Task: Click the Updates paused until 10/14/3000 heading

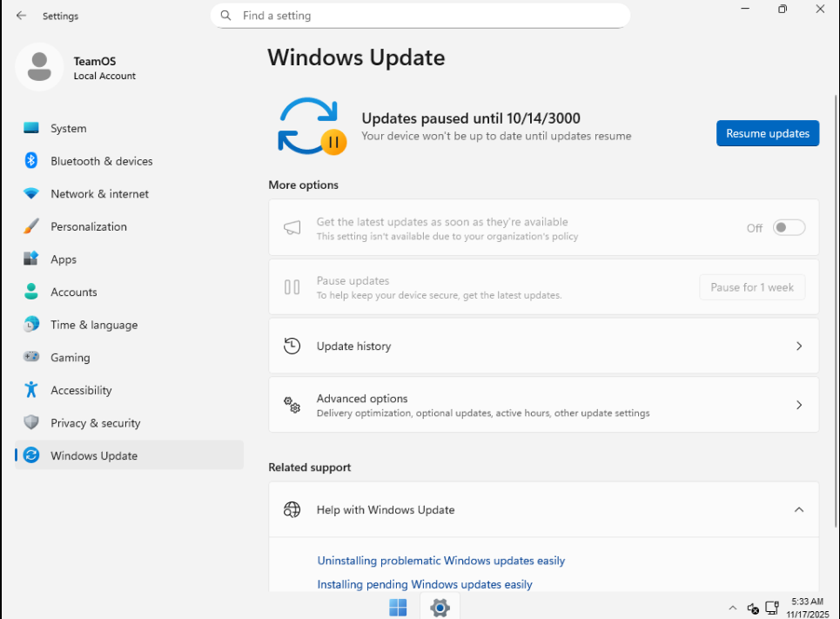Action: 471,118
